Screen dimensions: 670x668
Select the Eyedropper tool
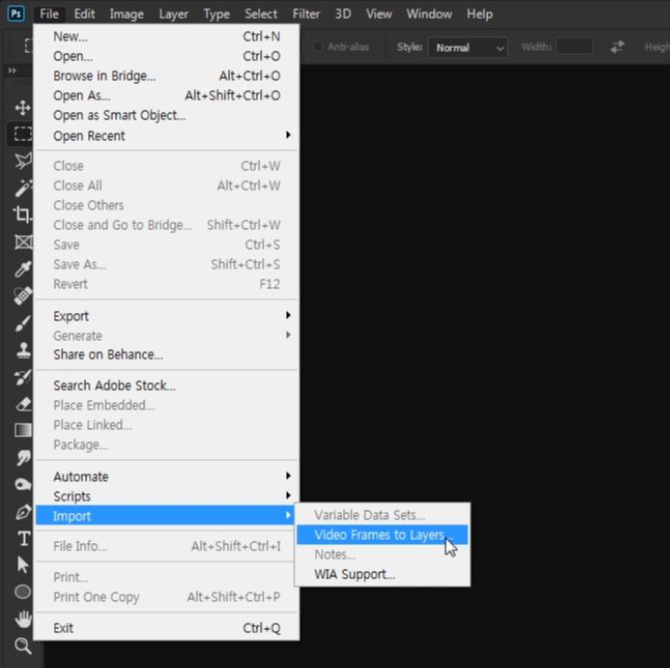coord(23,269)
